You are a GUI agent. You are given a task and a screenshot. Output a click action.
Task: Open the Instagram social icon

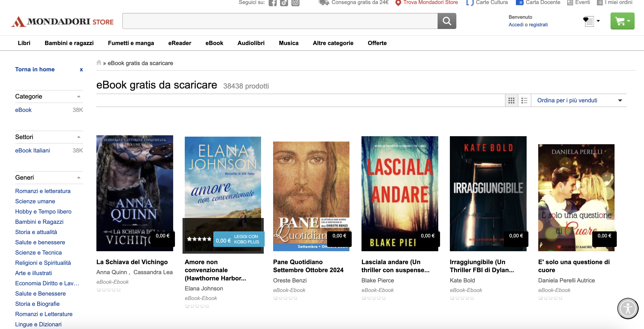(x=295, y=3)
